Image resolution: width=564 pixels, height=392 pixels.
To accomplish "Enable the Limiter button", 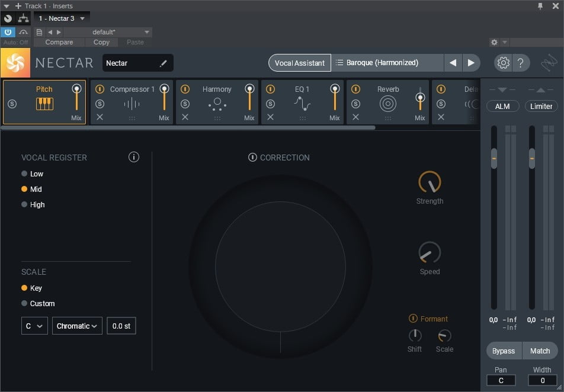I will pos(541,107).
